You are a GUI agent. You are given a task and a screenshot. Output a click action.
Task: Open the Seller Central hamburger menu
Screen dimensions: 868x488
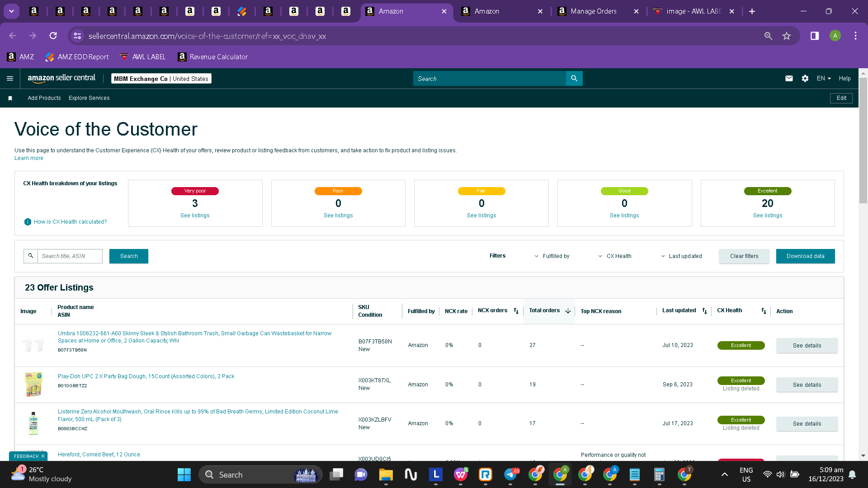[x=10, y=79]
